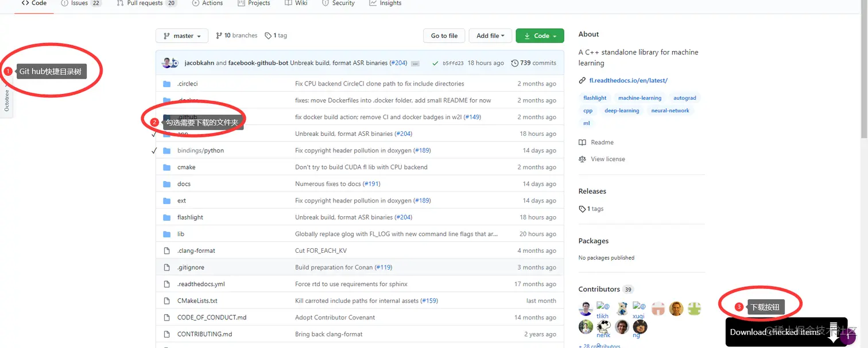This screenshot has height=348, width=868.
Task: Click the CMakeLists.txt file icon
Action: tap(167, 300)
